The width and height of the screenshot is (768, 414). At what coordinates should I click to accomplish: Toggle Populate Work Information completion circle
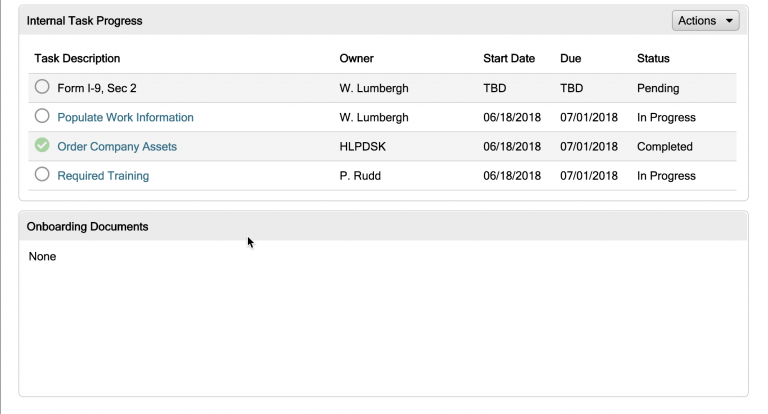click(x=42, y=117)
